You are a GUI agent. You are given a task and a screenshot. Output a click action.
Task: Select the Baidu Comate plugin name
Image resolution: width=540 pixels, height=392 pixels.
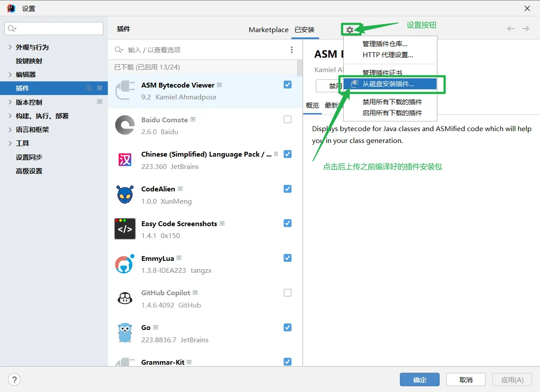click(164, 120)
